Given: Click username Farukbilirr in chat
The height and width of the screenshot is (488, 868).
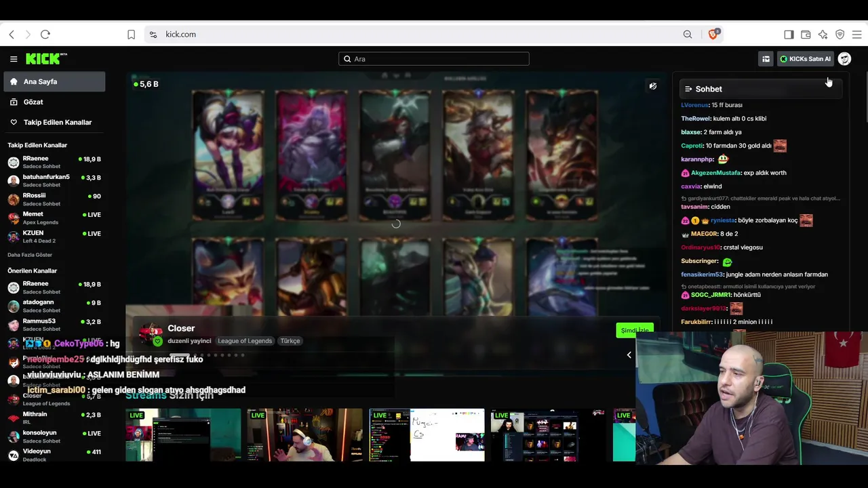Looking at the screenshot, I should point(696,322).
